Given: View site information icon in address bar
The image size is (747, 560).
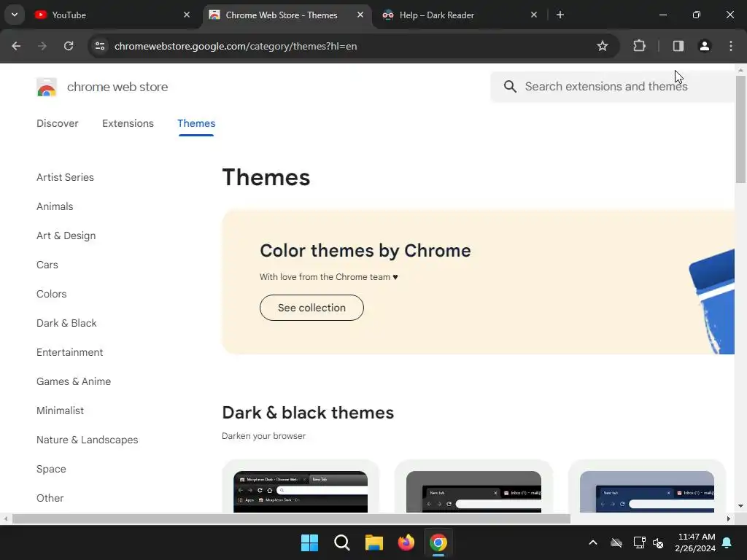Looking at the screenshot, I should point(100,46).
